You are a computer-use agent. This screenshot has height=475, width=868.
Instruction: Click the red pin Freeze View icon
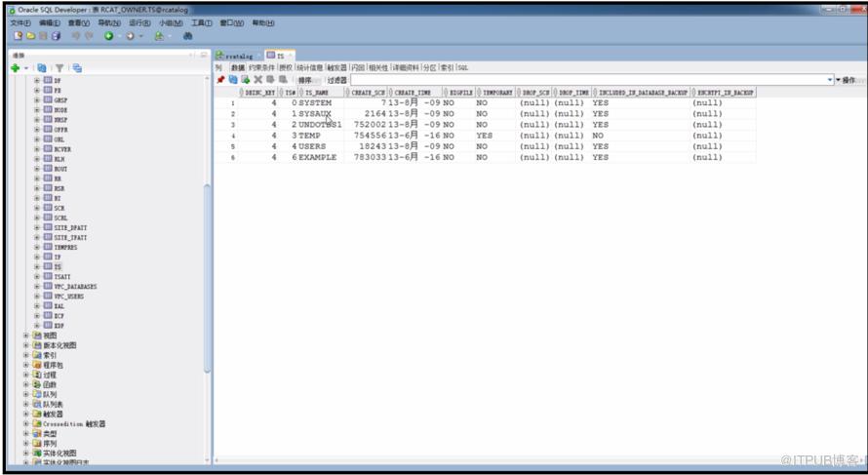tap(220, 80)
